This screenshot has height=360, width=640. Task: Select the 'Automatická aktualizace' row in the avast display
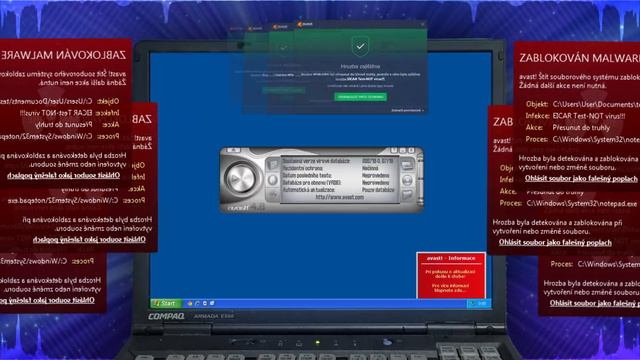coord(338,190)
